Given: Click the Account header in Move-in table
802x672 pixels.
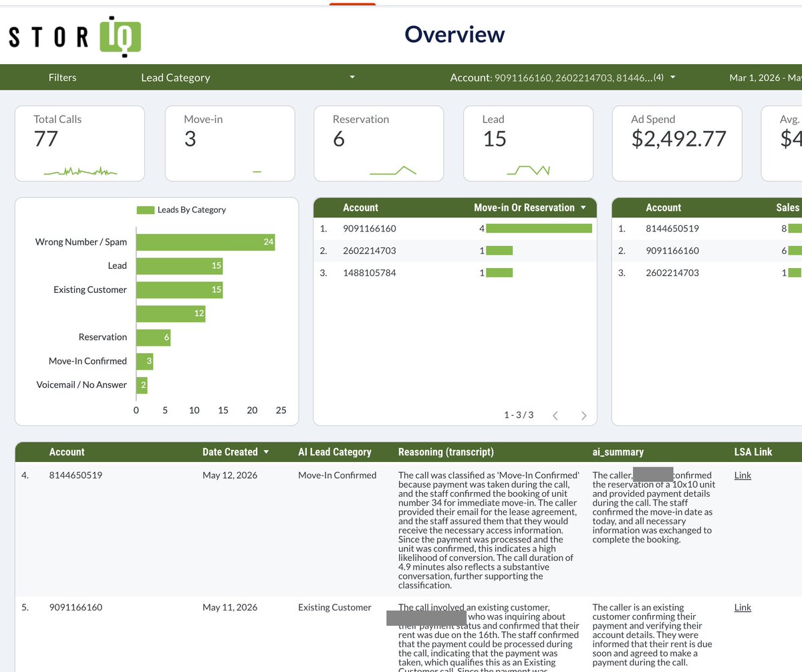Looking at the screenshot, I should tap(360, 208).
